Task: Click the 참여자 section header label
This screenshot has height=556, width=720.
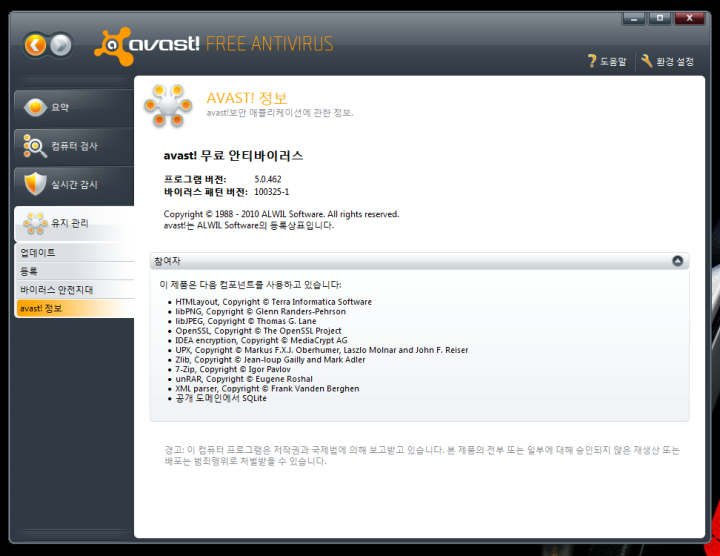Action: tap(167, 261)
